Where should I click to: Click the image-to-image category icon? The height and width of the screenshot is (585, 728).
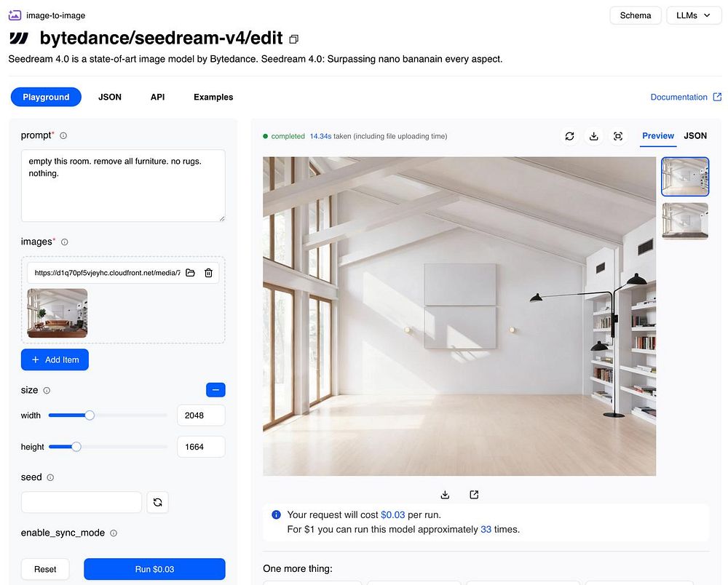coord(15,15)
